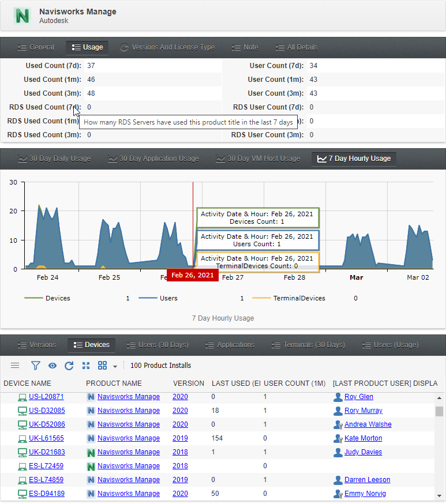Click user icon beside Darren Leeson
Screen dimensions: 446x504
tap(338, 480)
